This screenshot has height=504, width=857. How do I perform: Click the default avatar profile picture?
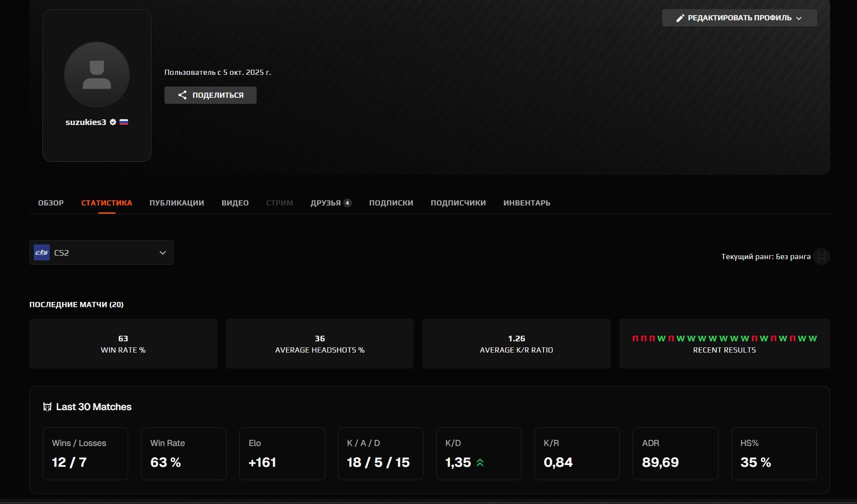point(97,74)
